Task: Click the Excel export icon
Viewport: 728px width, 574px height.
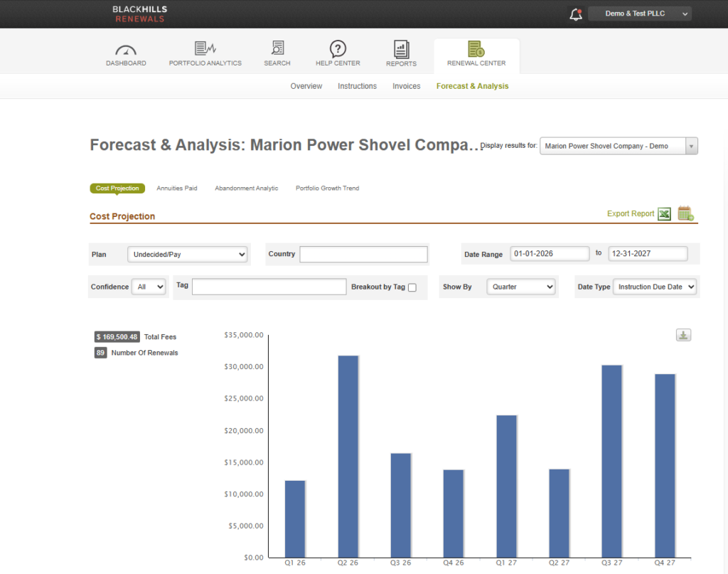Action: point(664,213)
